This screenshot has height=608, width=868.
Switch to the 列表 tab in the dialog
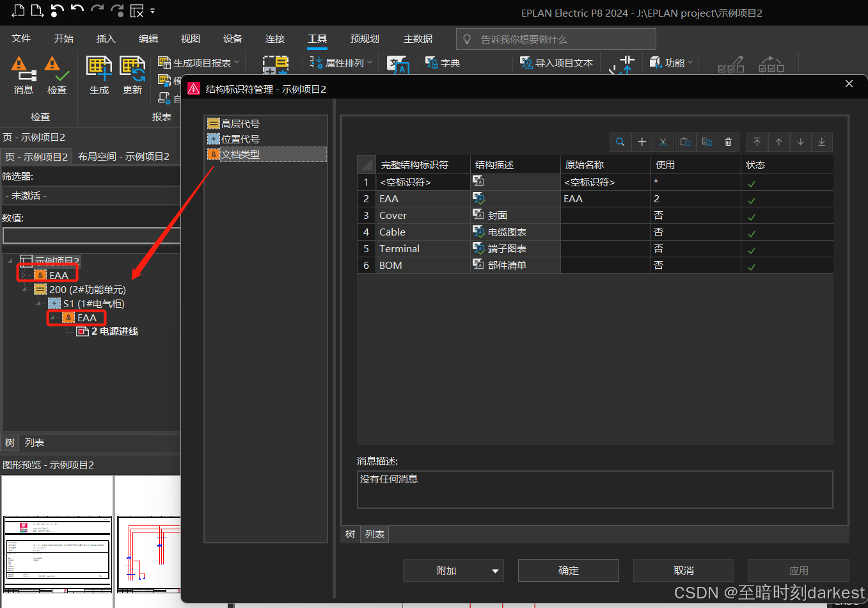point(375,534)
